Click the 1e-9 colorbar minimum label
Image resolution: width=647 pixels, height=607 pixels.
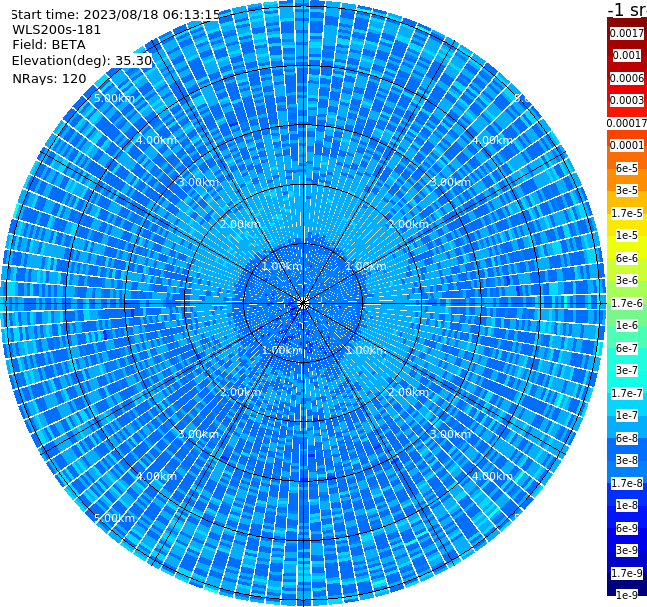click(627, 595)
